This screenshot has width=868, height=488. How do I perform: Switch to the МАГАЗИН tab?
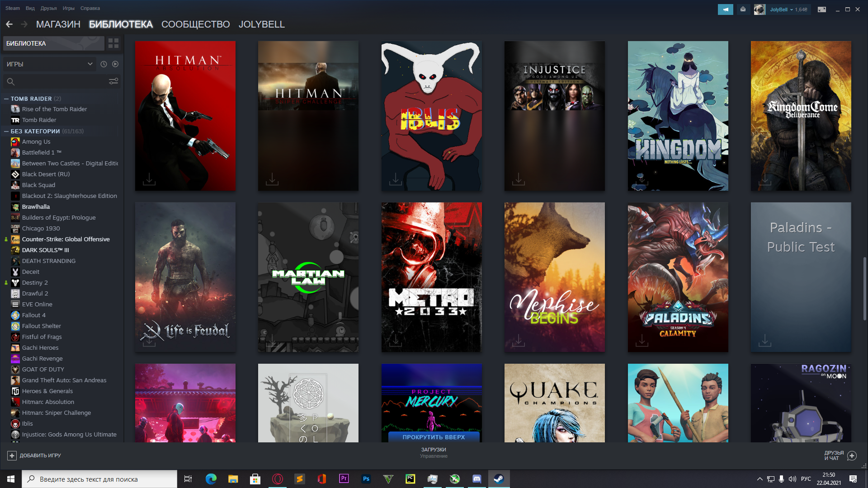58,24
